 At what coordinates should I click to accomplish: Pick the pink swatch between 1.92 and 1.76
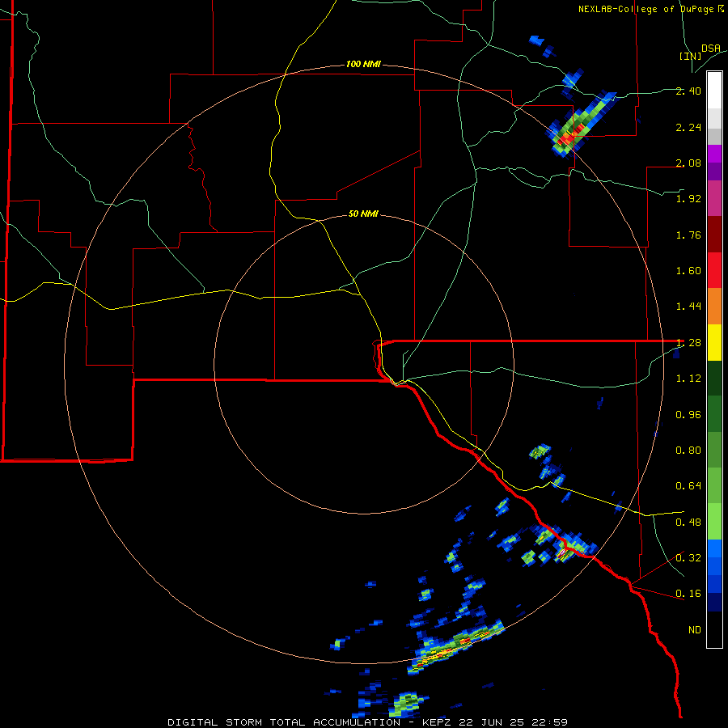(714, 198)
